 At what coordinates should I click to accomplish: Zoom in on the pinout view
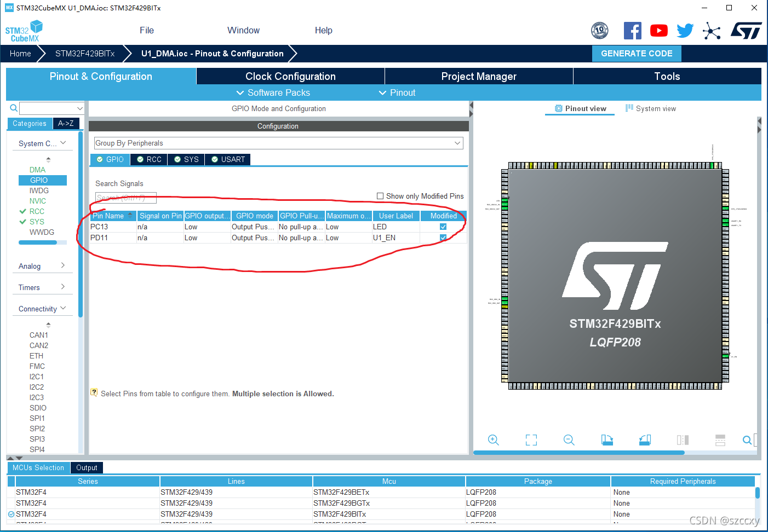[494, 440]
